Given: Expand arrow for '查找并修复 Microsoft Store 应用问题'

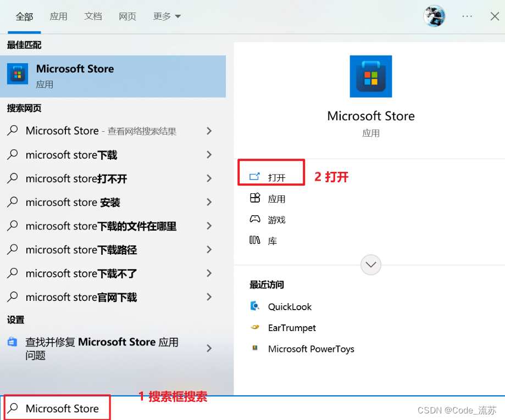Looking at the screenshot, I should [x=209, y=348].
